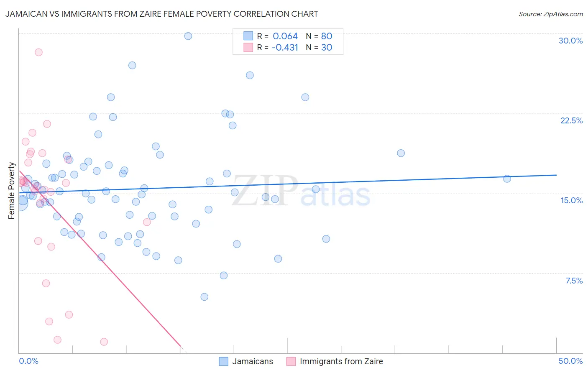Select the Immigrants from Zaire legend label
The width and height of the screenshot is (588, 373).
pos(341,361)
